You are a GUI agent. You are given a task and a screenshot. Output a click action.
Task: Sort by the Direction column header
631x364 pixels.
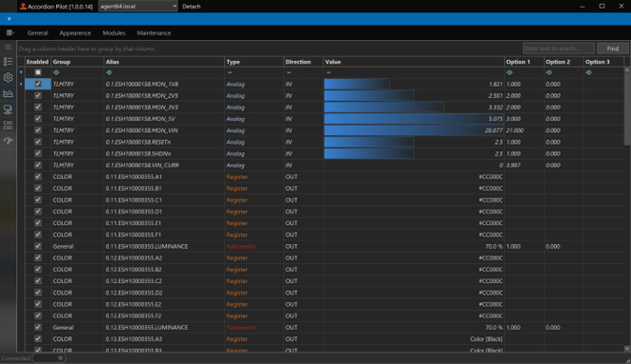click(x=303, y=62)
